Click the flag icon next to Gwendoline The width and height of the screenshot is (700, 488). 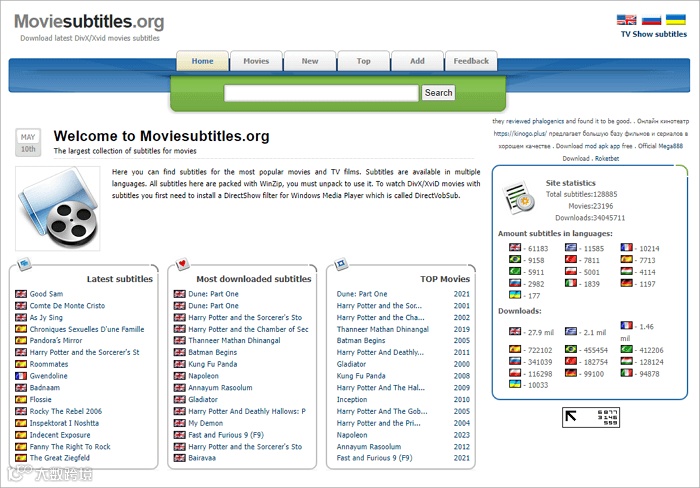coord(21,376)
